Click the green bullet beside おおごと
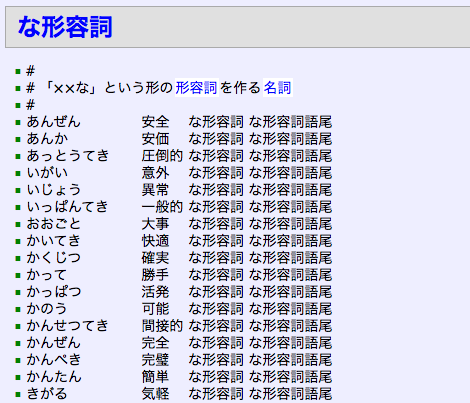Viewport: 470px width, 403px height. pos(18,224)
